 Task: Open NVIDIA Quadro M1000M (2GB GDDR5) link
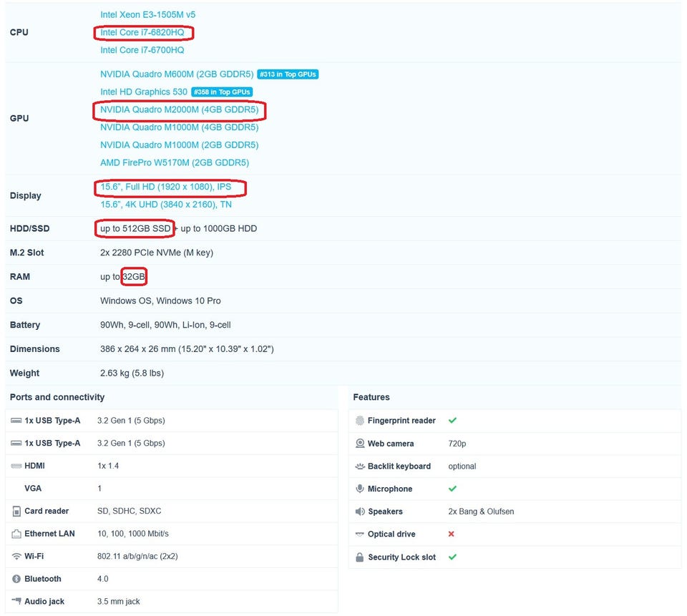pos(179,145)
